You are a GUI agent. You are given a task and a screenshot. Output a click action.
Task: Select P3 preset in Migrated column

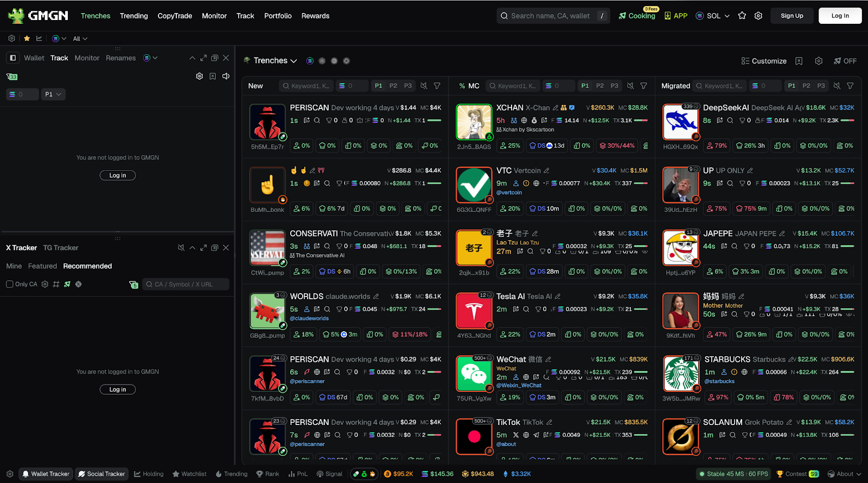(x=821, y=86)
